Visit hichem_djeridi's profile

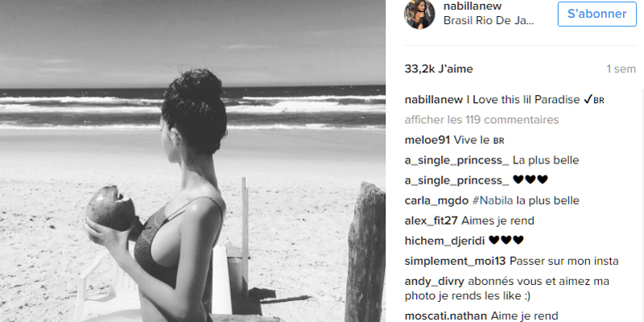point(445,241)
